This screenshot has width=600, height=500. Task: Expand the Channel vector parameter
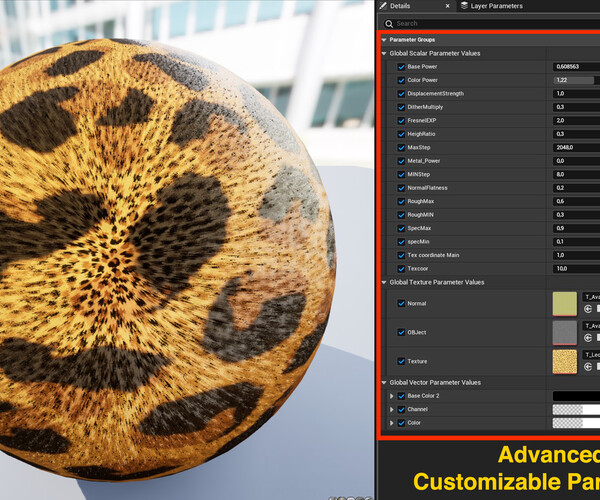click(x=391, y=409)
